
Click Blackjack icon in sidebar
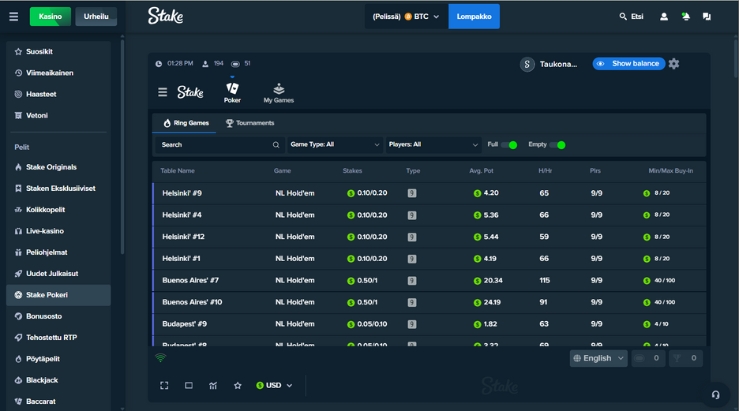[18, 380]
